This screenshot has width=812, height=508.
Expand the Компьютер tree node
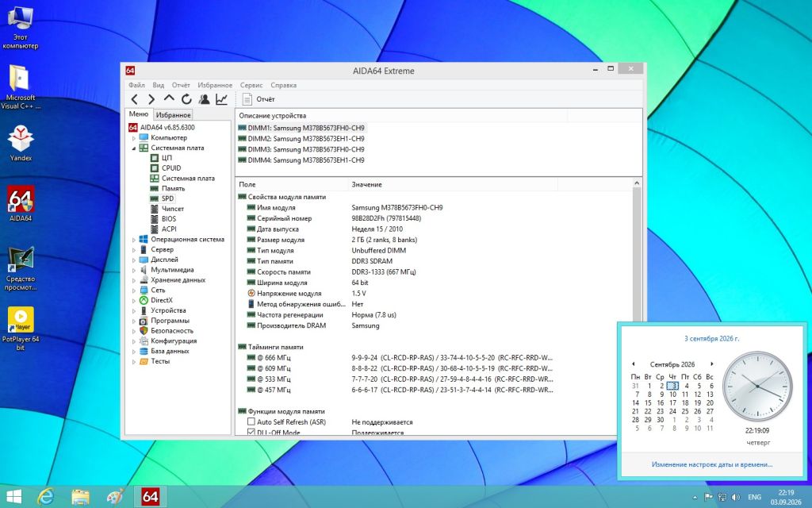click(133, 138)
